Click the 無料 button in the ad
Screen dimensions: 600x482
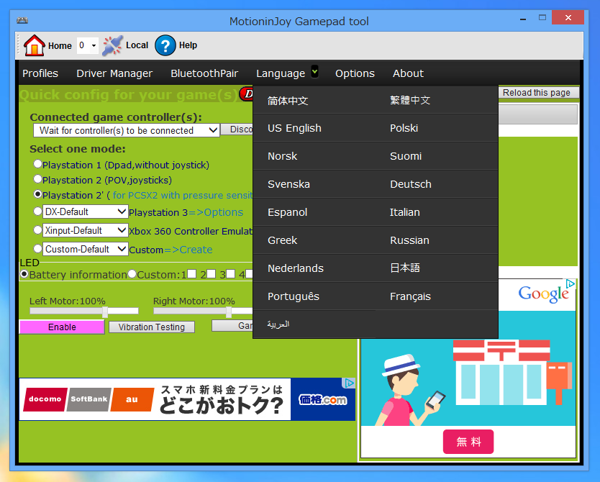tap(468, 441)
